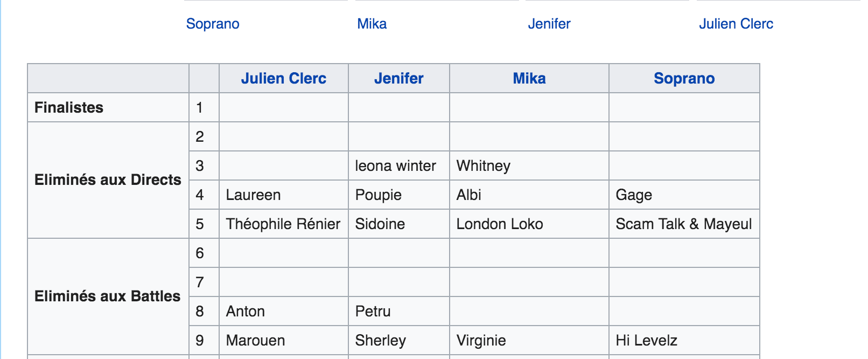The image size is (868, 359).
Task: Follow the Jenifer link above the table
Action: tap(549, 24)
